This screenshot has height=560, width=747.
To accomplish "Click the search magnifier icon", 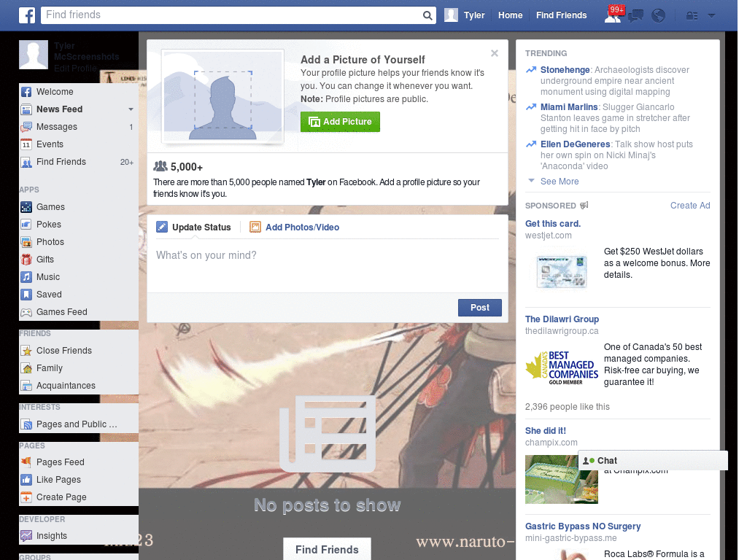I will point(427,15).
